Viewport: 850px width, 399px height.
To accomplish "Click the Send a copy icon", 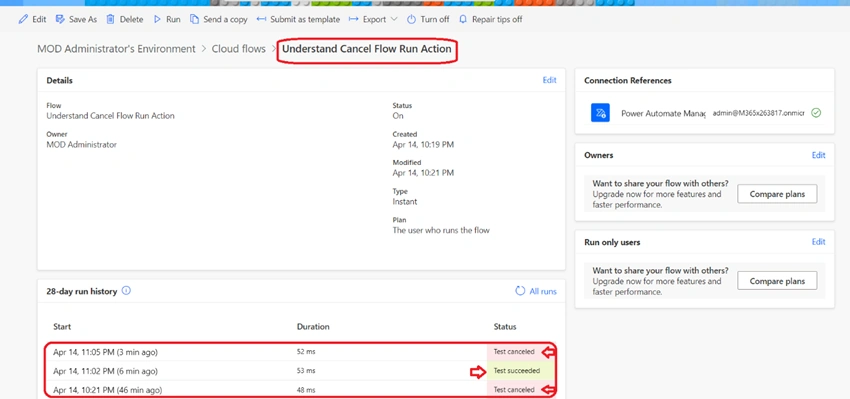I will 194,19.
